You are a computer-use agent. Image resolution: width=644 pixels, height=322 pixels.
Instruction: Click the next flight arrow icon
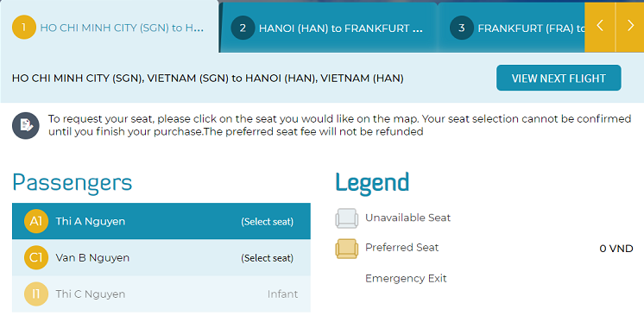630,26
